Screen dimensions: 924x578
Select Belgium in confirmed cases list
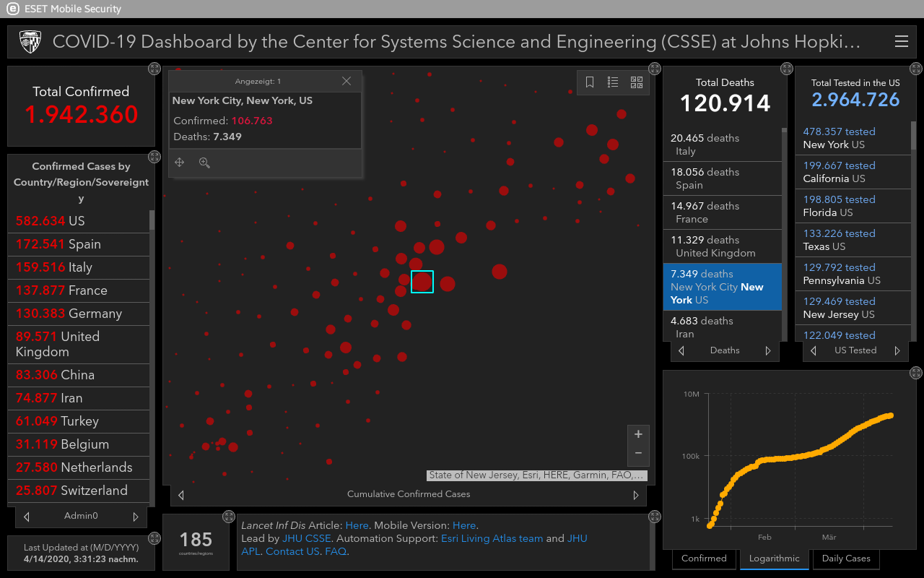79,444
